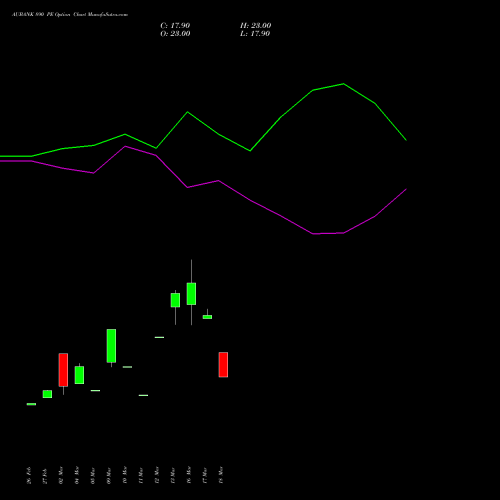Image resolution: width=500 pixels, height=500 pixels.
Task: Click the purple indicator line's lowest trough
Action: pos(313,234)
